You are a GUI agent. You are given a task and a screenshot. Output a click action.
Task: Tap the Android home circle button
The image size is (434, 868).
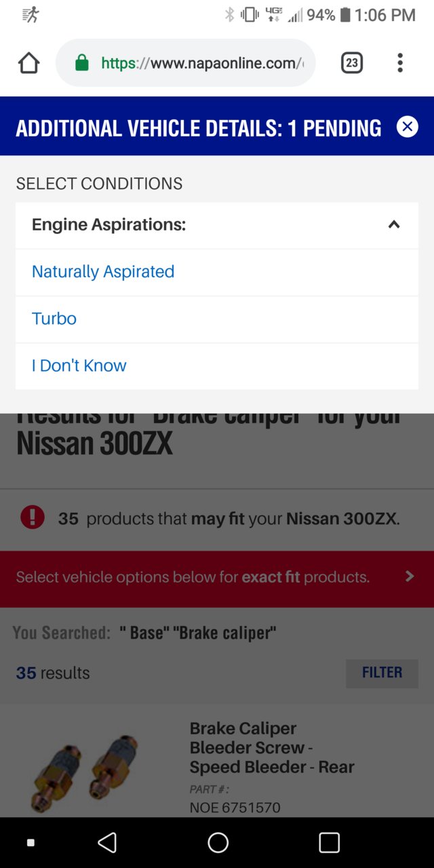coord(218,842)
